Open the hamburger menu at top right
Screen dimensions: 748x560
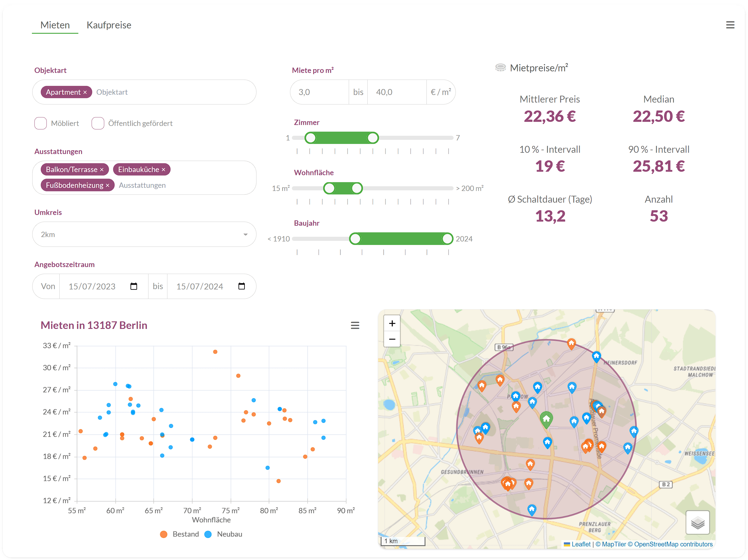[x=730, y=25]
